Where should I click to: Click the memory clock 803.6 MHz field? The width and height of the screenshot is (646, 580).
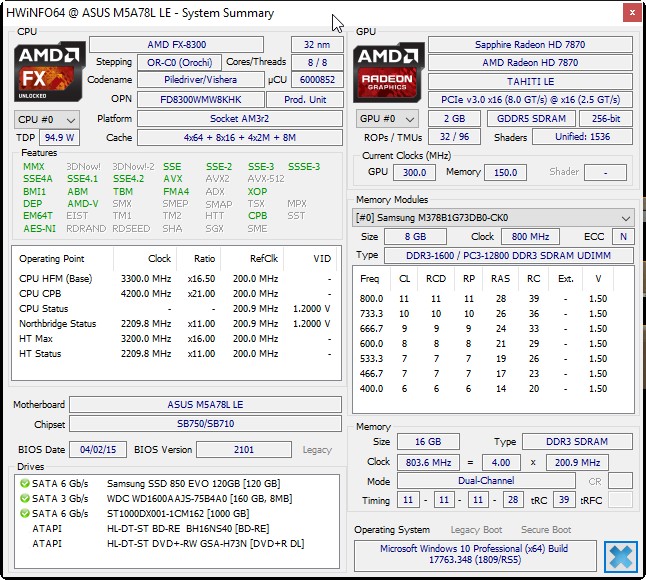428,463
